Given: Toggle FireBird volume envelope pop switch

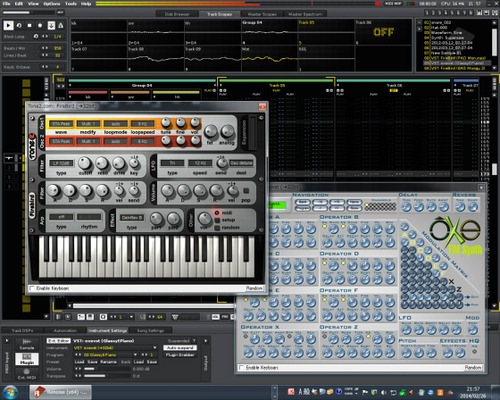Looking at the screenshot, I should [246, 191].
